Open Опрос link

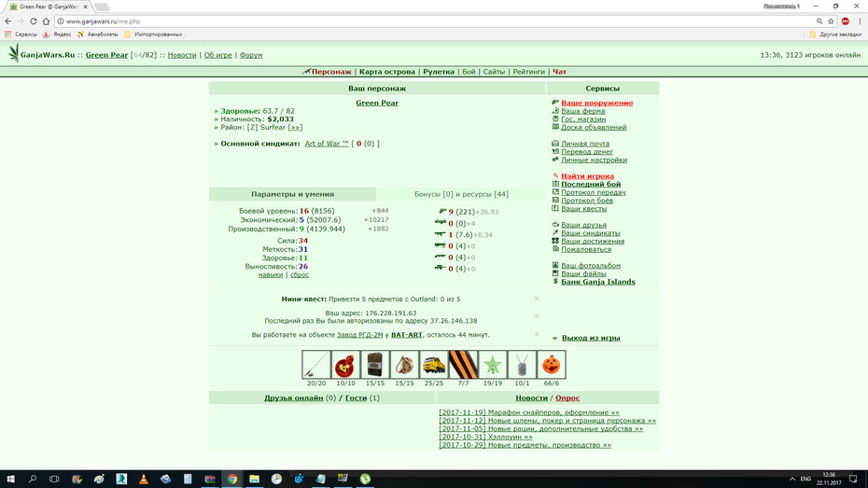tap(567, 397)
